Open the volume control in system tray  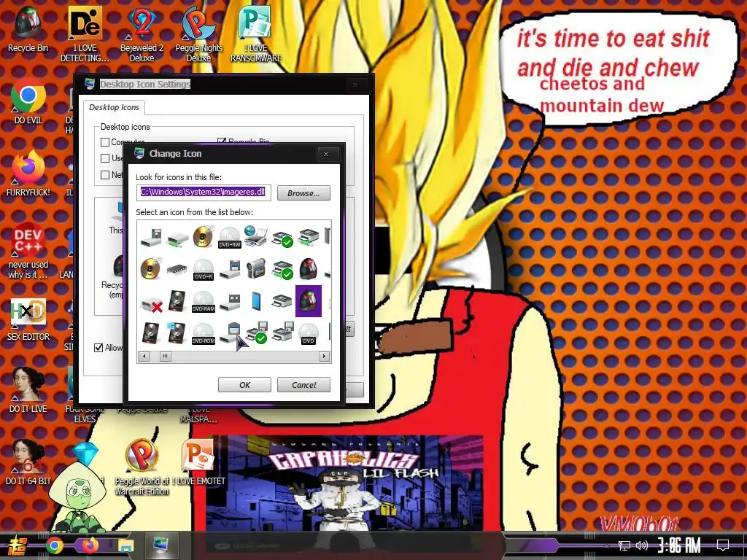click(642, 545)
